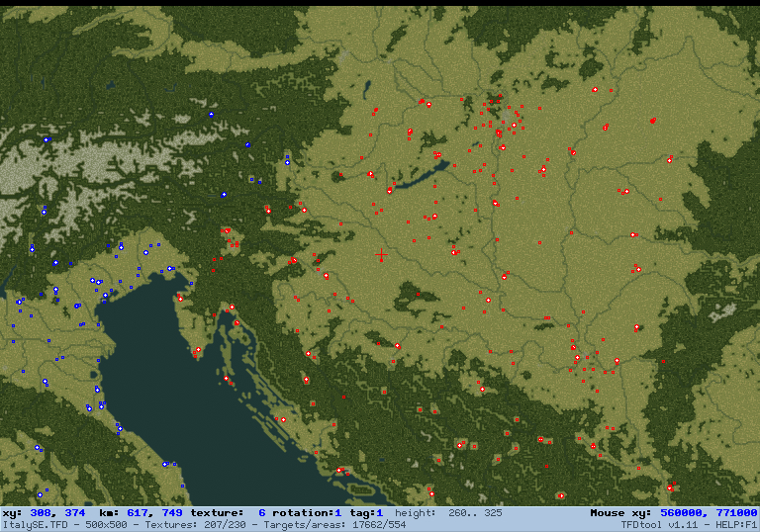760x532 pixels.
Task: Click the 'TFDtool v1.11 - HELP:F1' label
Action: click(x=689, y=525)
